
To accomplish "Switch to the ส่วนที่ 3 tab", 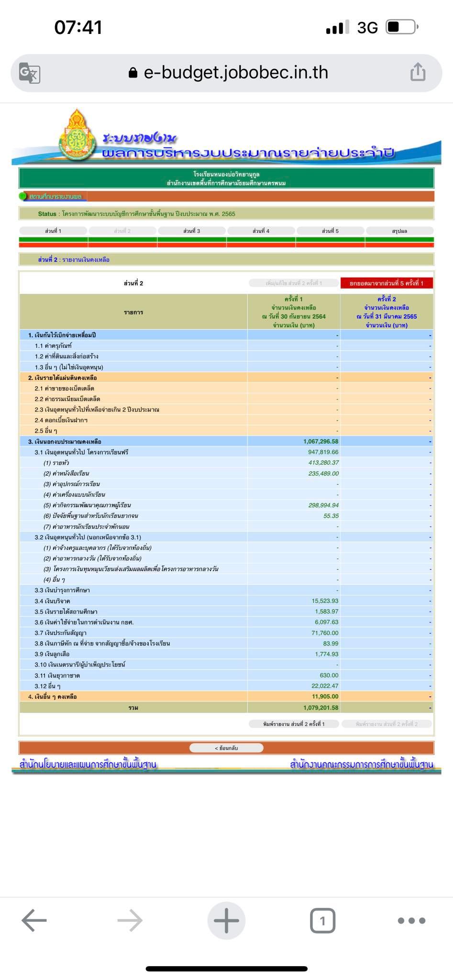I will (192, 231).
